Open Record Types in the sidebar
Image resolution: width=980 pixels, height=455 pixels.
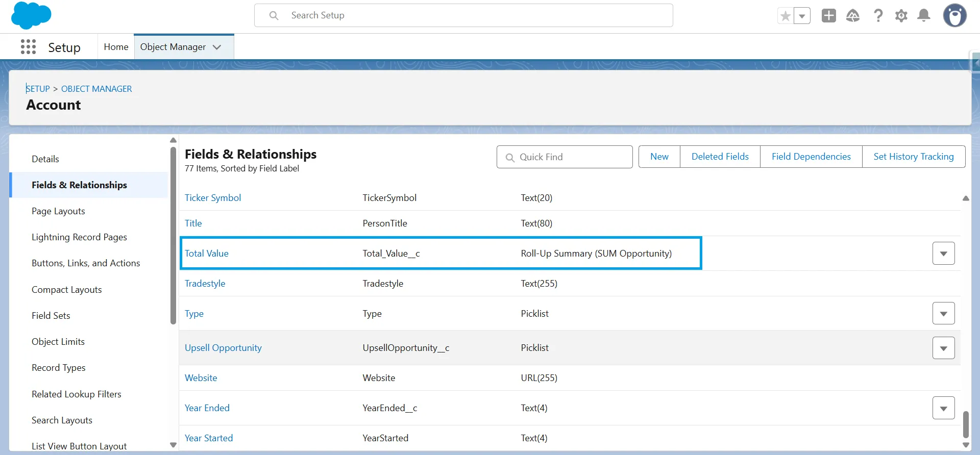point(59,368)
